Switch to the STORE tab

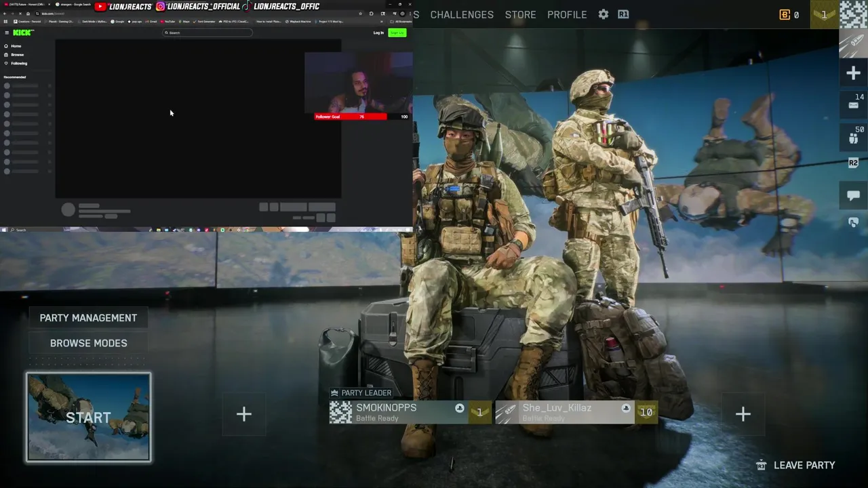coord(520,14)
